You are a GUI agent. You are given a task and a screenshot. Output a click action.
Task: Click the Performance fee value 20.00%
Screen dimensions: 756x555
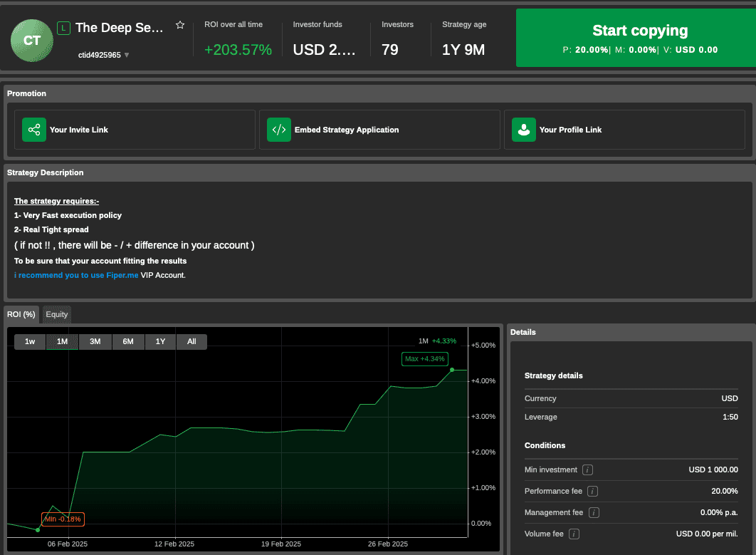pos(724,491)
